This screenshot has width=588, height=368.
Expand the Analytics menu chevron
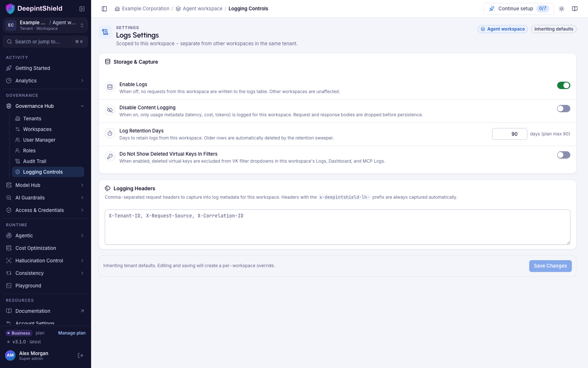tap(82, 81)
